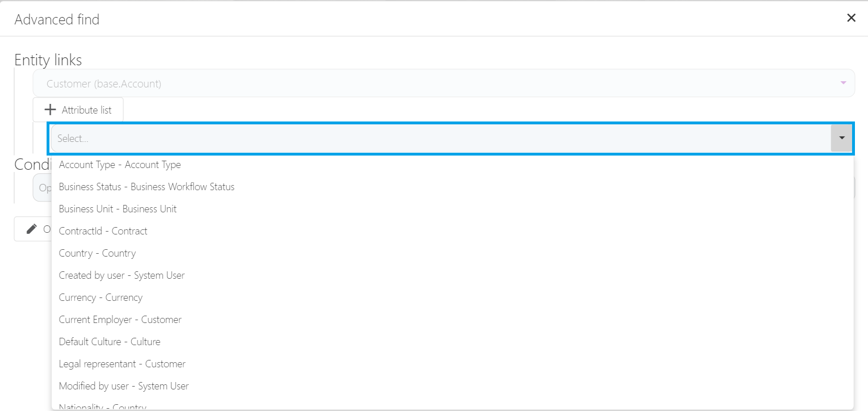
Task: Click the Attribute list button label
Action: 86,110
